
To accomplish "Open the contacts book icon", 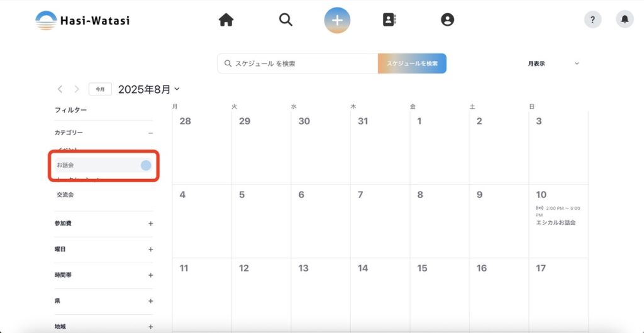I will click(x=389, y=20).
